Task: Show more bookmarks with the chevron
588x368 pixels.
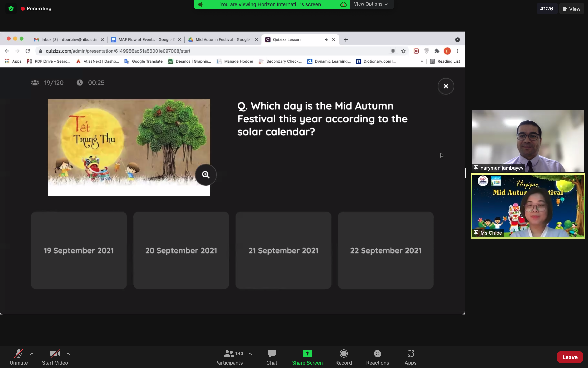Action: point(422,61)
